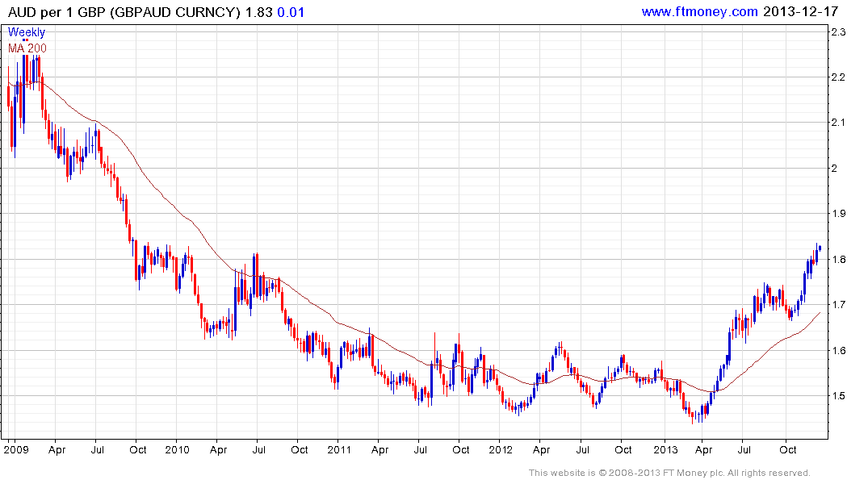Click the latest candlestick near 1.83
The height and width of the screenshot is (484, 868).
(820, 248)
